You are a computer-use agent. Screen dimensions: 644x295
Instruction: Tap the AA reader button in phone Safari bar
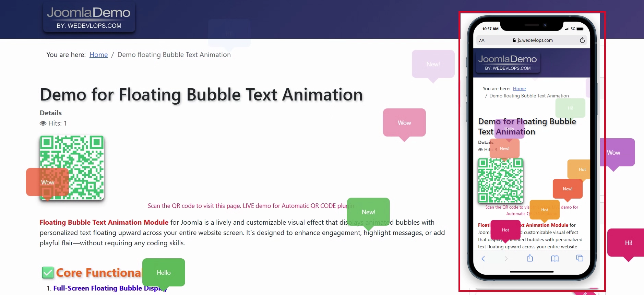click(x=482, y=40)
